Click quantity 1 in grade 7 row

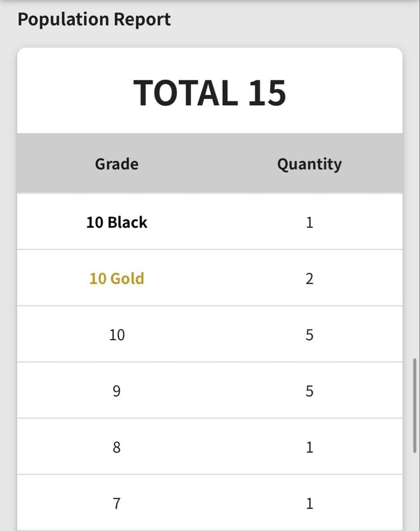[309, 503]
